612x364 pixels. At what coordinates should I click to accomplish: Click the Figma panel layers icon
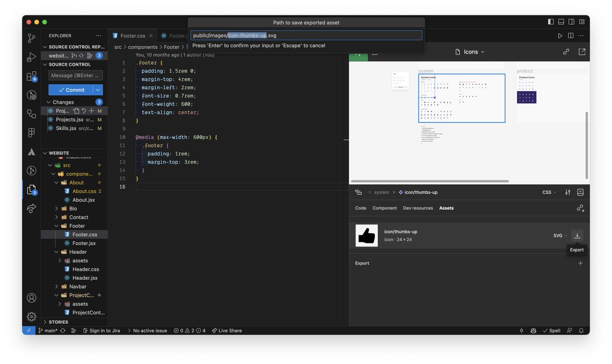click(359, 192)
